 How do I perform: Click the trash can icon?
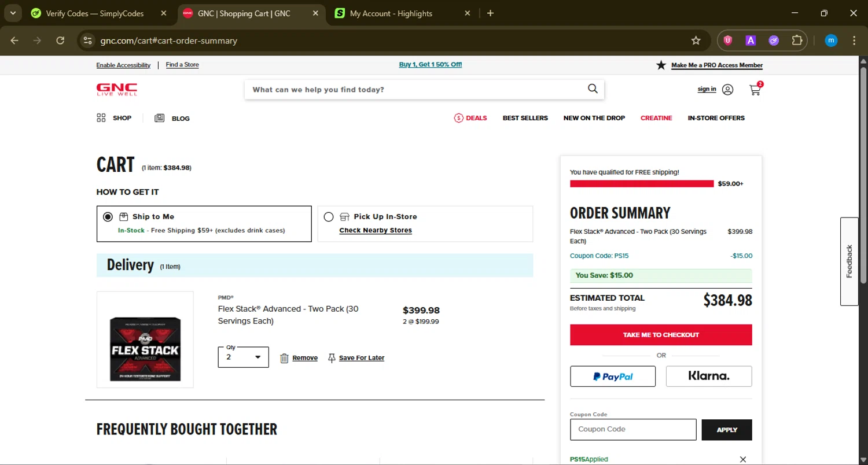point(284,358)
